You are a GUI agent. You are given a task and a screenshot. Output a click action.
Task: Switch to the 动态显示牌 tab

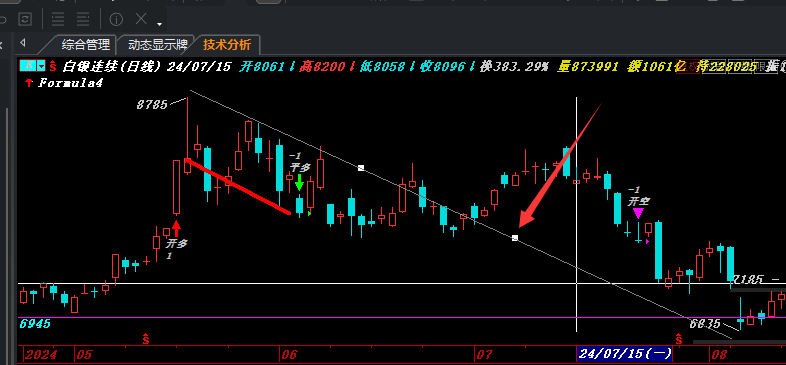click(x=157, y=45)
